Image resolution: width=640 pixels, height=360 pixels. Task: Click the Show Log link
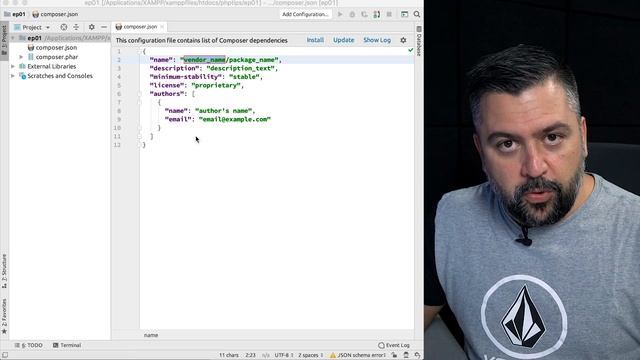377,40
